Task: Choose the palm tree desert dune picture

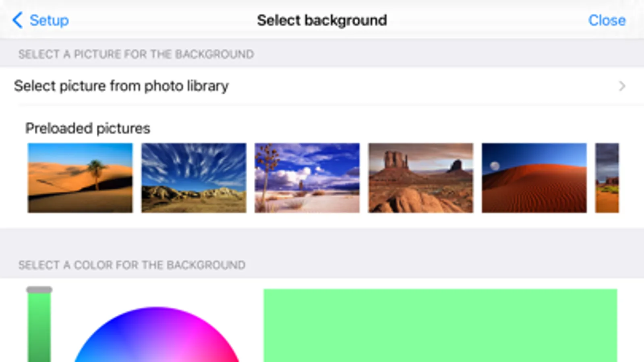Action: click(x=80, y=178)
